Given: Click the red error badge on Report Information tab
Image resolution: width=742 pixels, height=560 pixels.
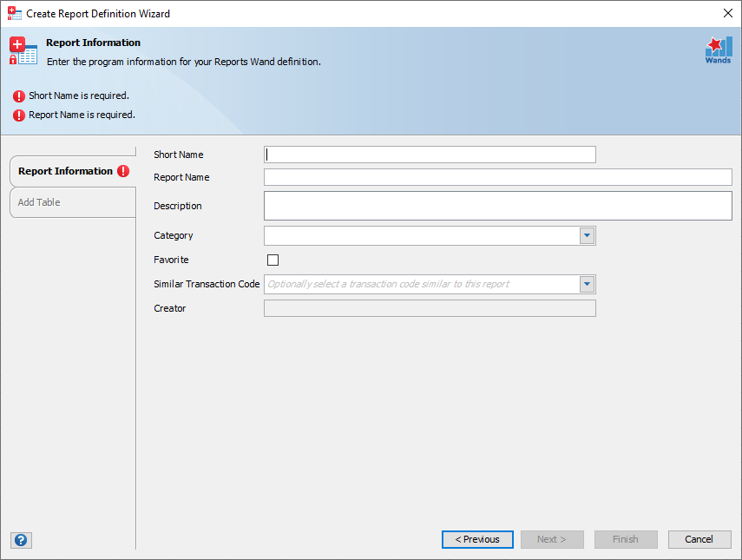Looking at the screenshot, I should coord(124,171).
